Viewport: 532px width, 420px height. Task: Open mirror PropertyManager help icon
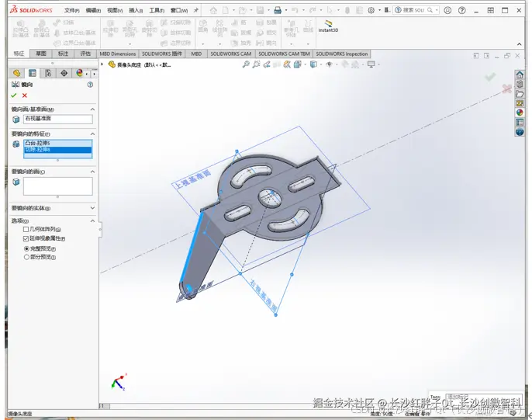90,85
